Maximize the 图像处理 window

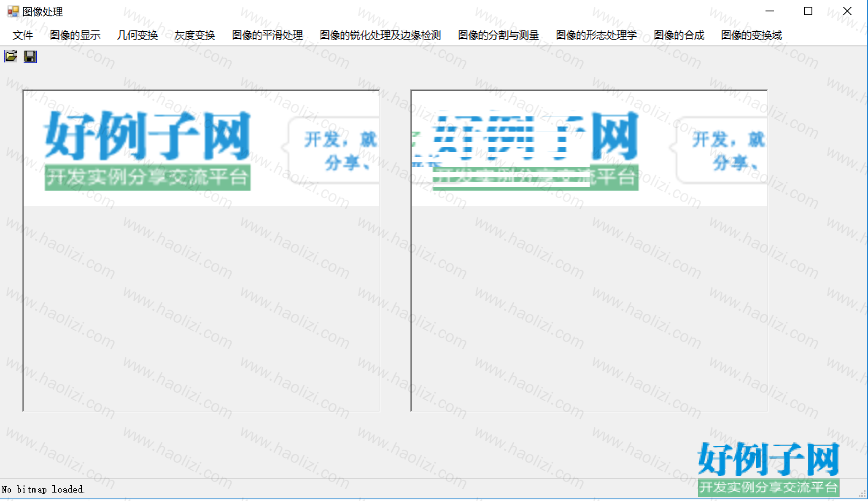click(x=808, y=11)
